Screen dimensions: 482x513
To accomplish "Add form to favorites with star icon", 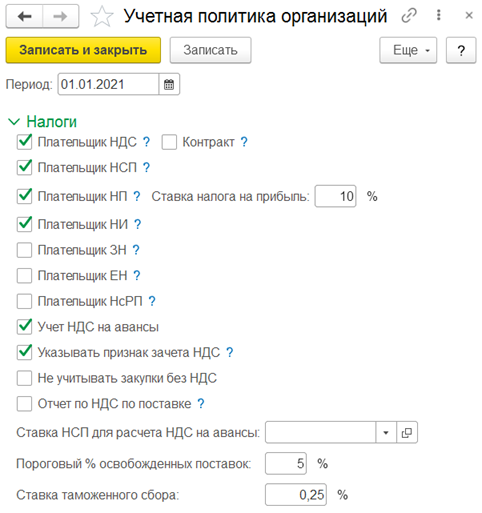I will 102,17.
